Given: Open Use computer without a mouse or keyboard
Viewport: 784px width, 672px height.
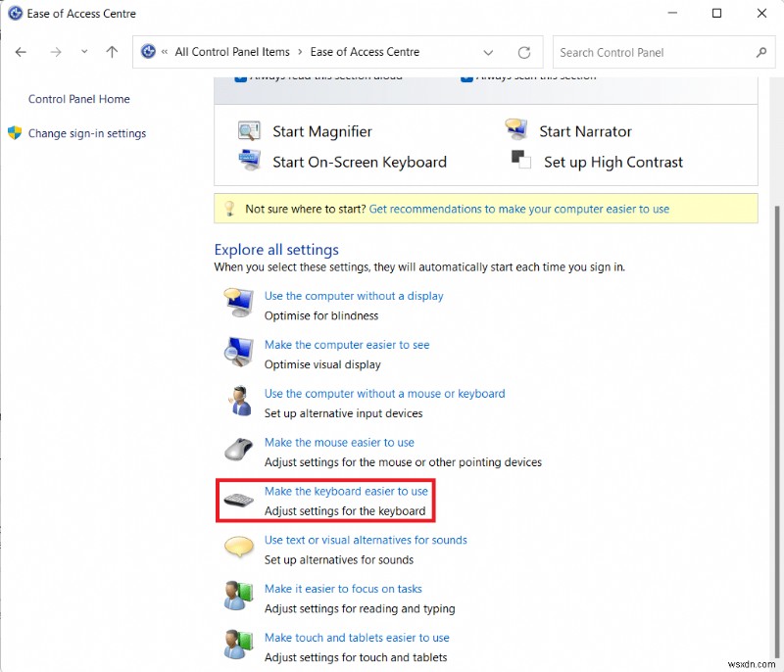Looking at the screenshot, I should tap(384, 394).
